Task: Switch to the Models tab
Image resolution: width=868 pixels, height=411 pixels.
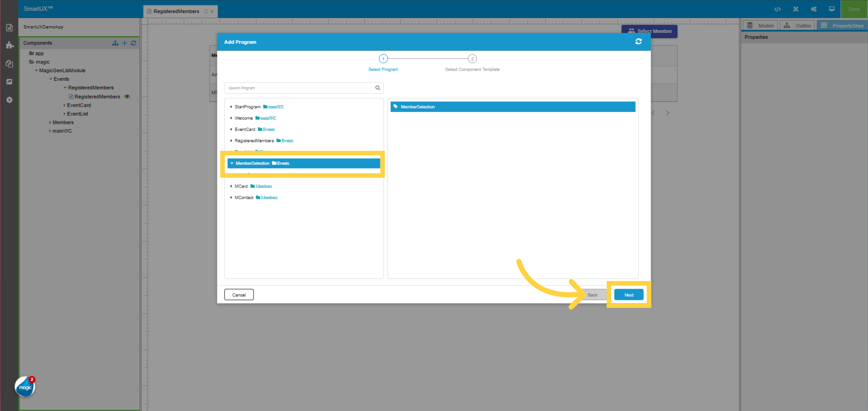Action: coord(760,25)
